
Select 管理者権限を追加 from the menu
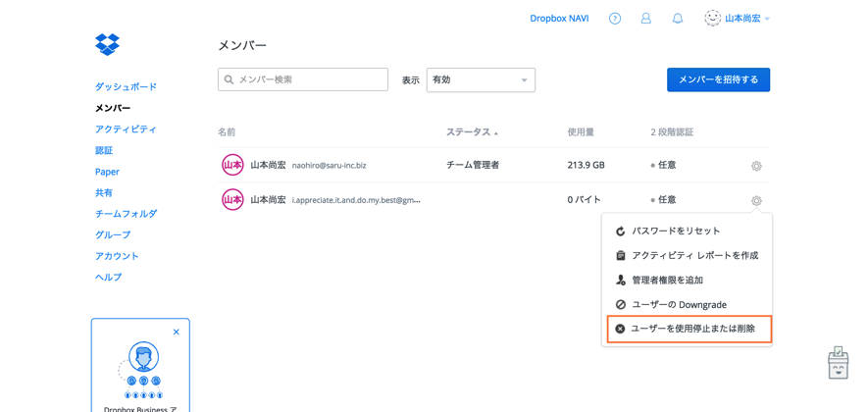667,281
